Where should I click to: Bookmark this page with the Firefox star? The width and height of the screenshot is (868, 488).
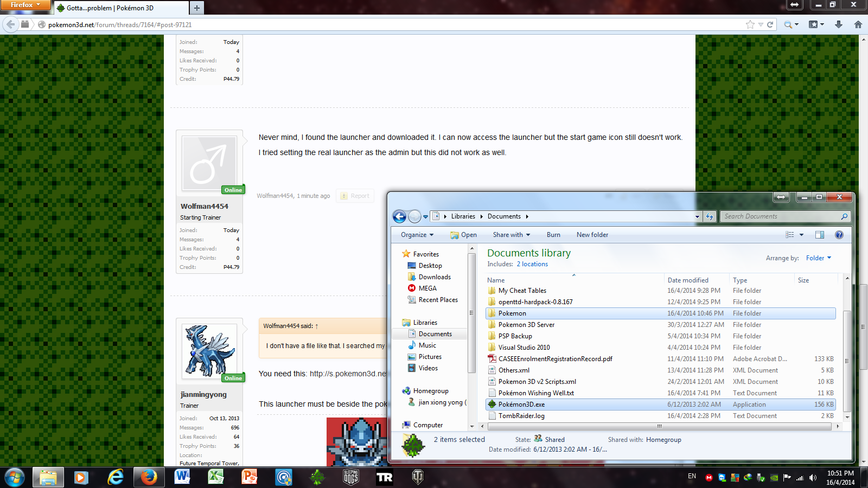click(x=750, y=24)
